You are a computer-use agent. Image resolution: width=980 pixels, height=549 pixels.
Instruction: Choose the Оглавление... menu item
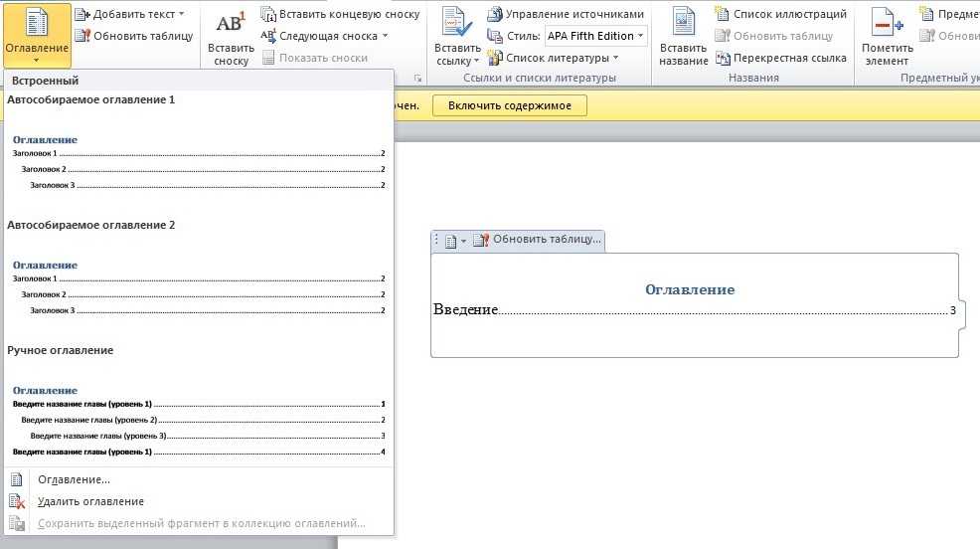(x=199, y=479)
